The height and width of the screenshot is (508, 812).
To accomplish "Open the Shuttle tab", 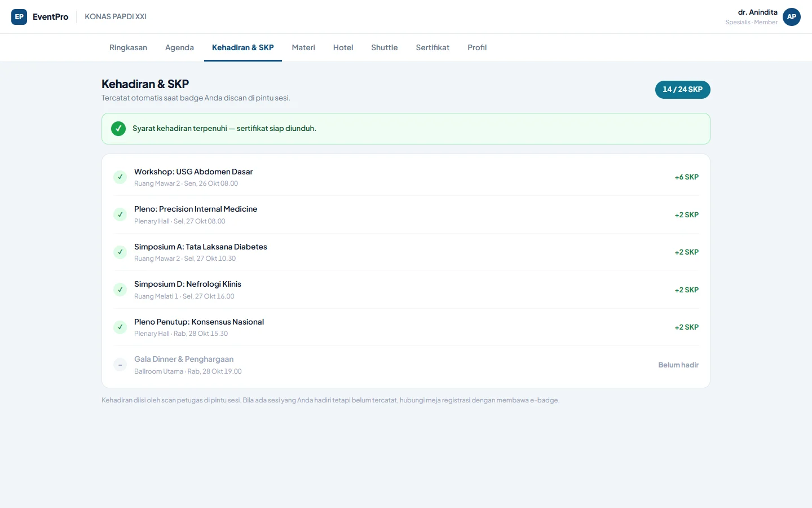I will tap(385, 47).
